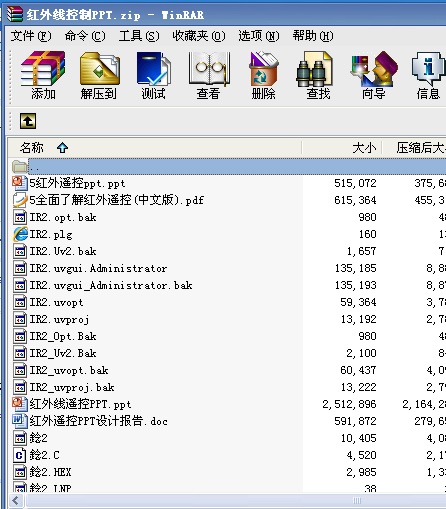
Task: Select file IR2_uvopt.bak
Action: coord(69,370)
